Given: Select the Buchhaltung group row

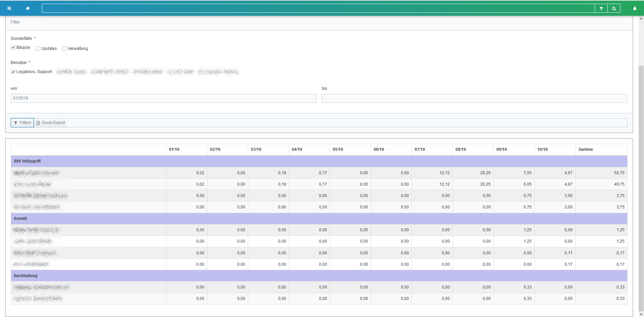Looking at the screenshot, I should coord(25,276).
